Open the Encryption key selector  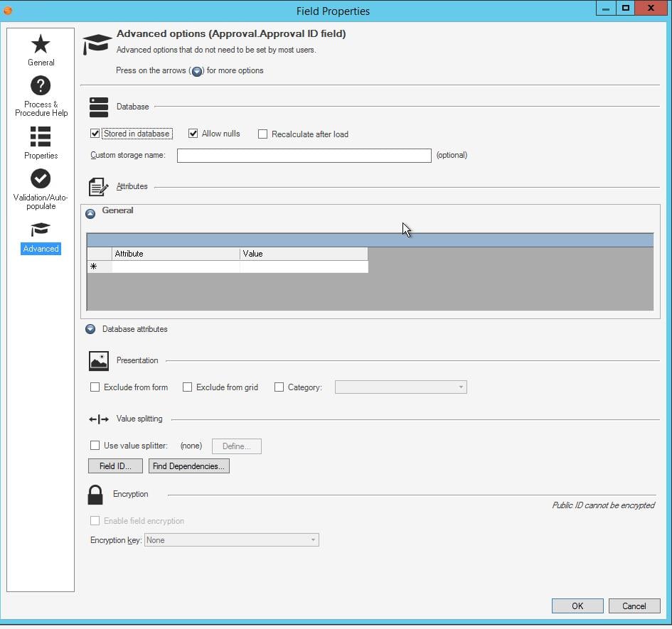point(313,539)
